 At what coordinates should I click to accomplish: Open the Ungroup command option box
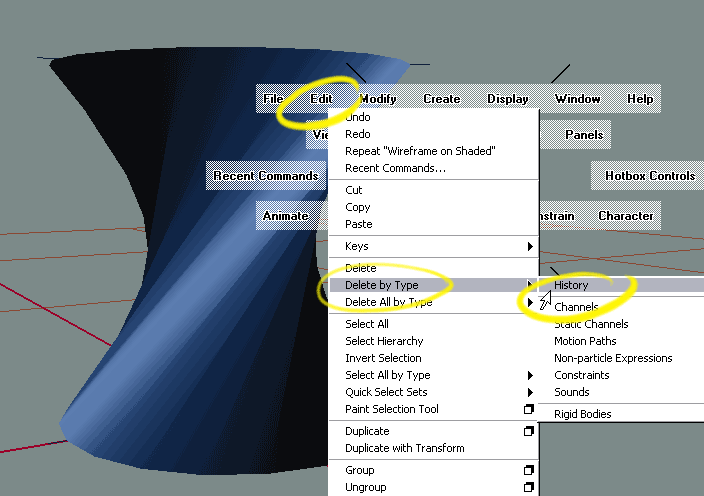click(529, 488)
